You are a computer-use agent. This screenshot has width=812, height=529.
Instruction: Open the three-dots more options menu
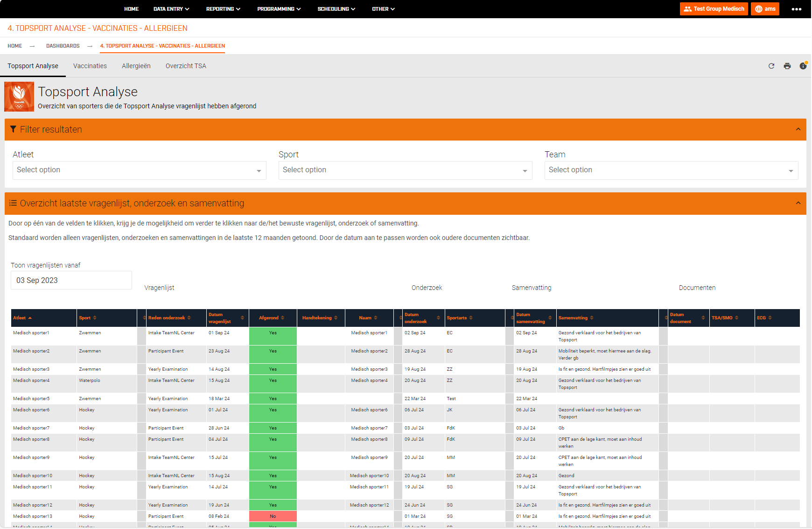[796, 9]
